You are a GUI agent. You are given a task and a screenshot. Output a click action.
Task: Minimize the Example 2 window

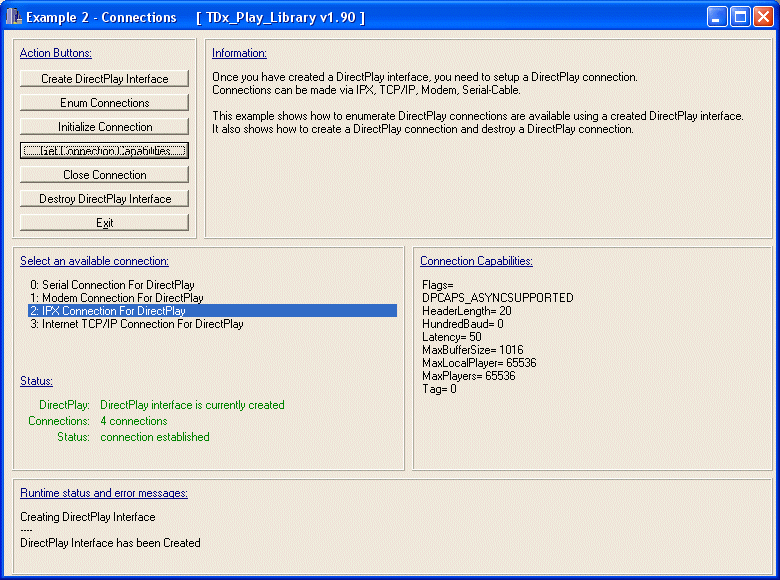pos(717,17)
